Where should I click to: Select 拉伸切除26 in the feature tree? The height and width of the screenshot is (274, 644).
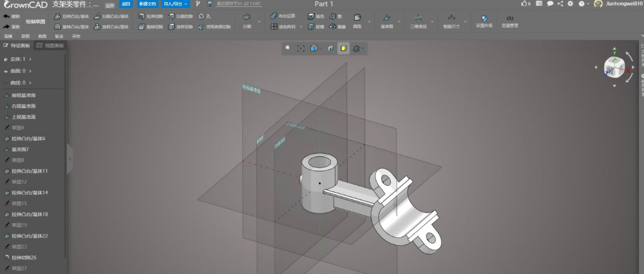click(24, 257)
